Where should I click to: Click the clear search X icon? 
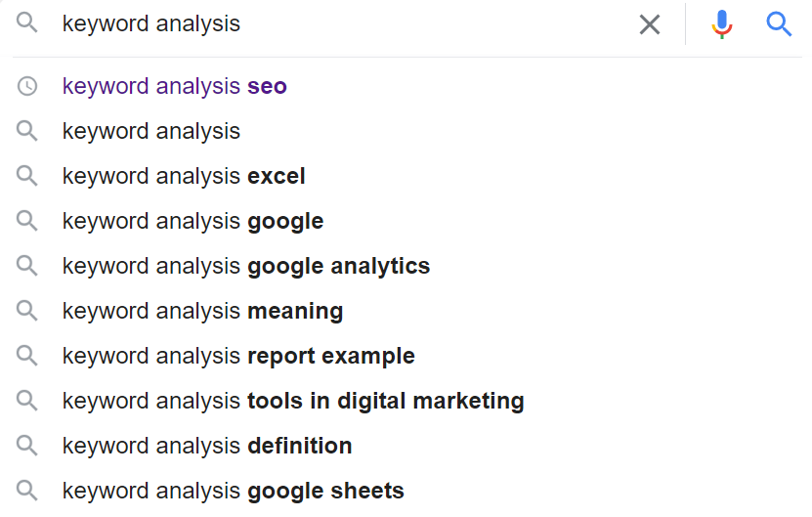(x=650, y=24)
